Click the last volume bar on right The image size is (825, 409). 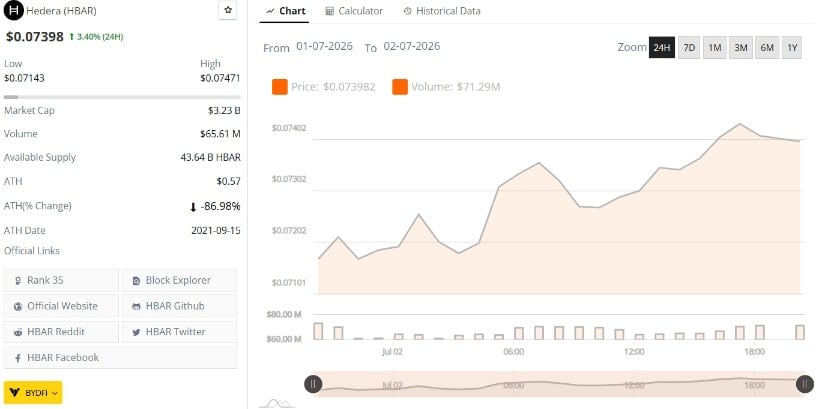click(800, 332)
